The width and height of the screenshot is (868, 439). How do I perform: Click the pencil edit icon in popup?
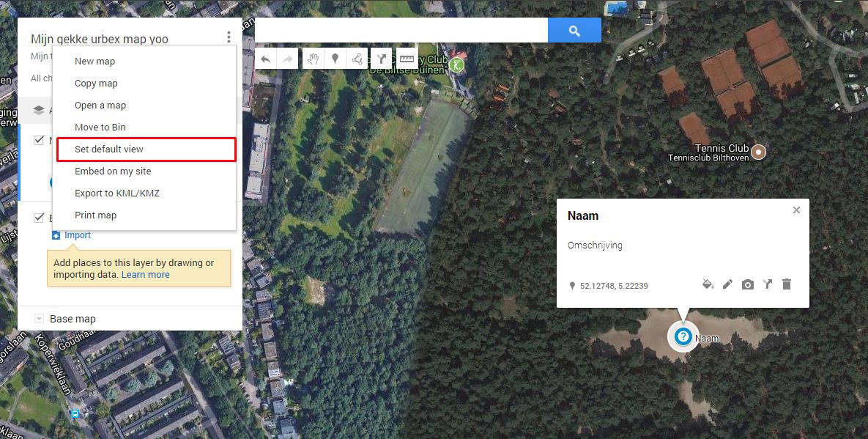point(727,284)
